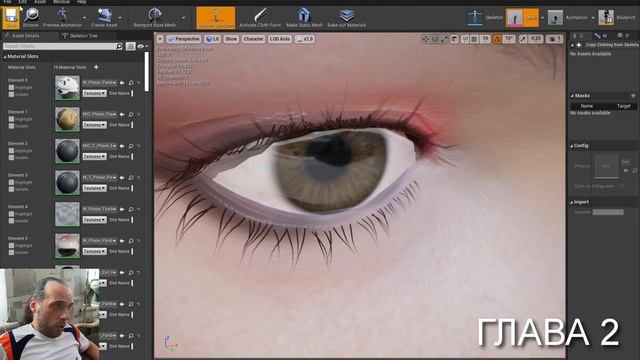The width and height of the screenshot is (640, 360).
Task: Click Use Selected arrow for Element 2
Action: tap(122, 146)
